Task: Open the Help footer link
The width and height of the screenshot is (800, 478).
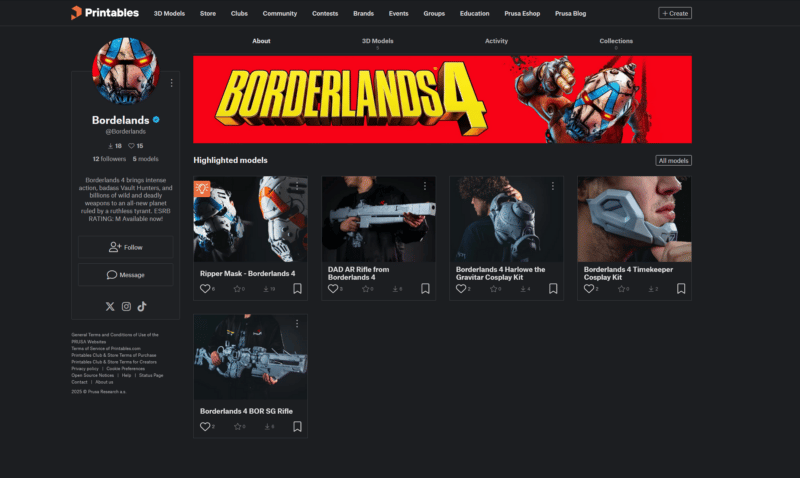Action: 126,375
